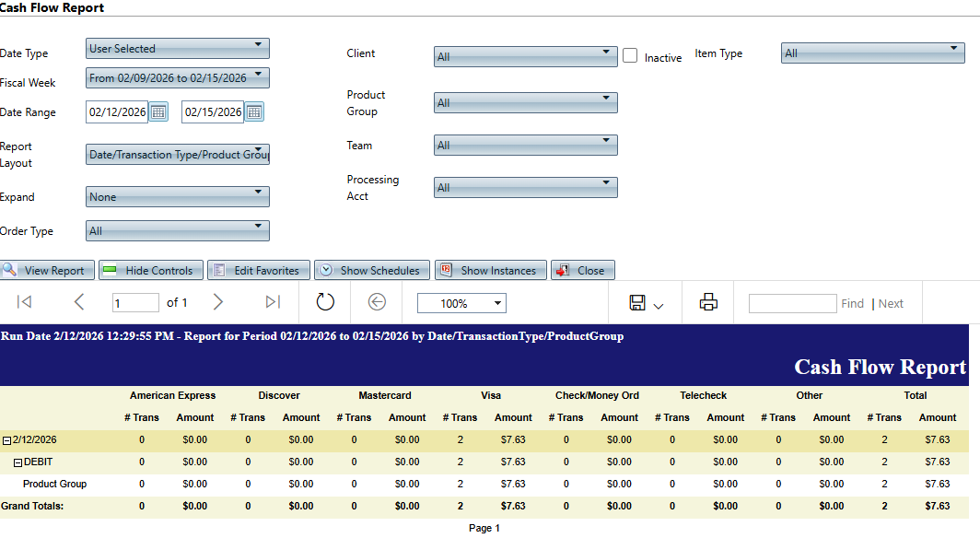Enable the Inactive checkbox
The height and width of the screenshot is (538, 980).
click(630, 56)
